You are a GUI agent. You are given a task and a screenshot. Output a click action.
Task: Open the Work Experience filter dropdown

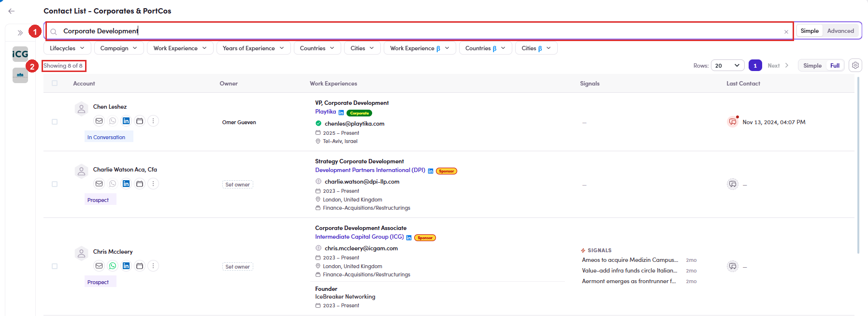click(x=180, y=48)
